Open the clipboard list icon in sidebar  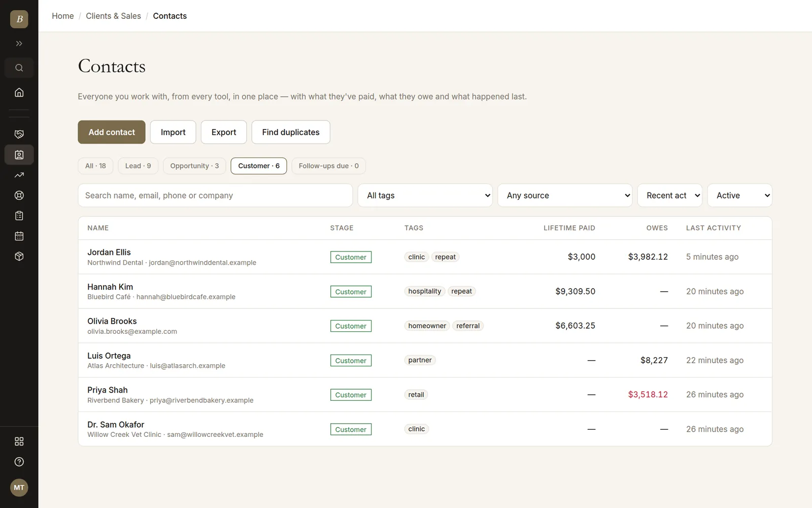[x=19, y=216]
